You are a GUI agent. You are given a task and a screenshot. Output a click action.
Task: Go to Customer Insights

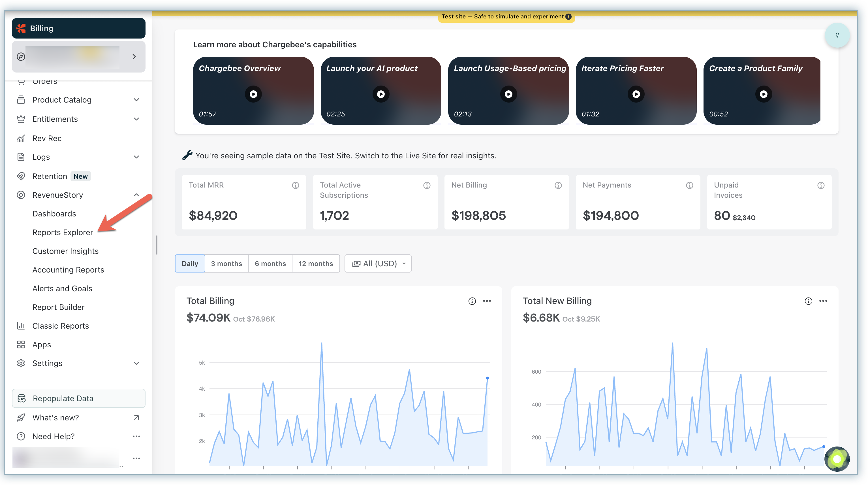65,251
